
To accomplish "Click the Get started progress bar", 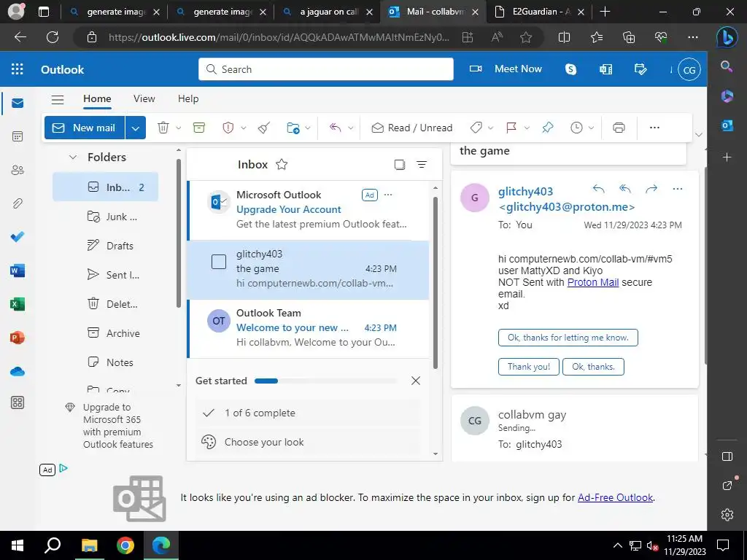I will [325, 381].
